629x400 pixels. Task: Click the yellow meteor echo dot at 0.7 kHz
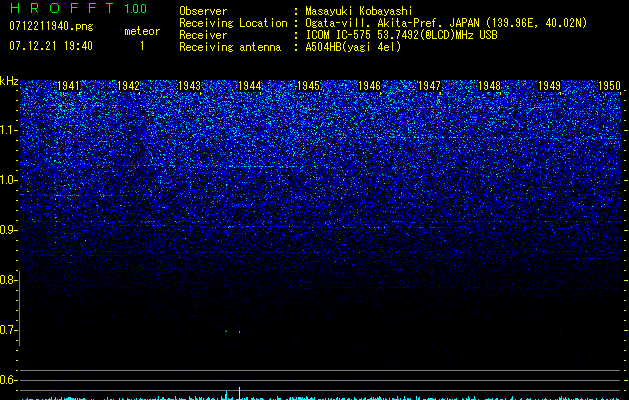pyautogui.click(x=239, y=332)
